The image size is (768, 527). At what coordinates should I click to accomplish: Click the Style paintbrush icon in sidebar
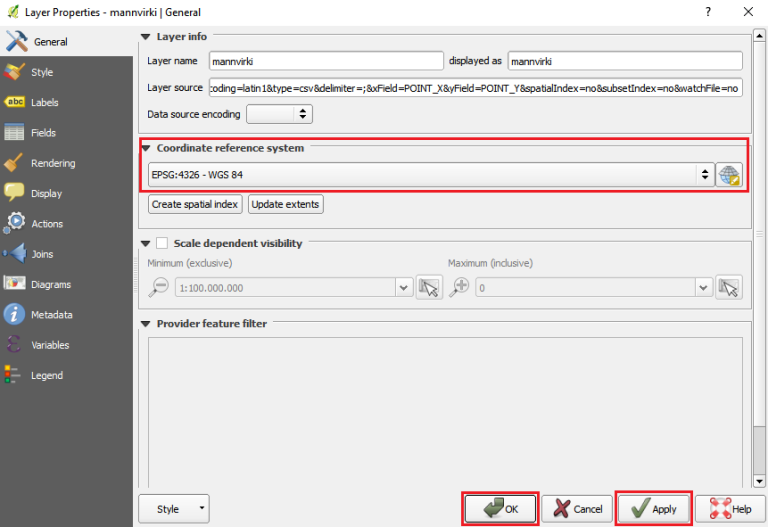(15, 72)
